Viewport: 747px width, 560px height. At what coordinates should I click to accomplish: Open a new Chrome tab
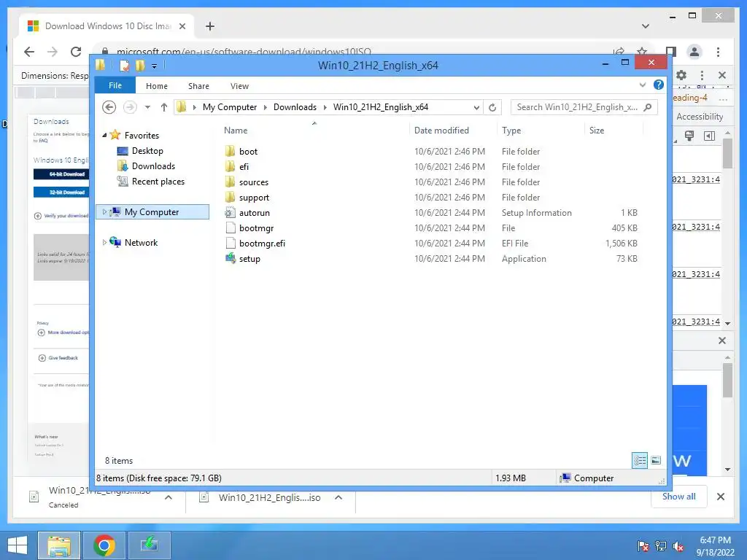[209, 26]
